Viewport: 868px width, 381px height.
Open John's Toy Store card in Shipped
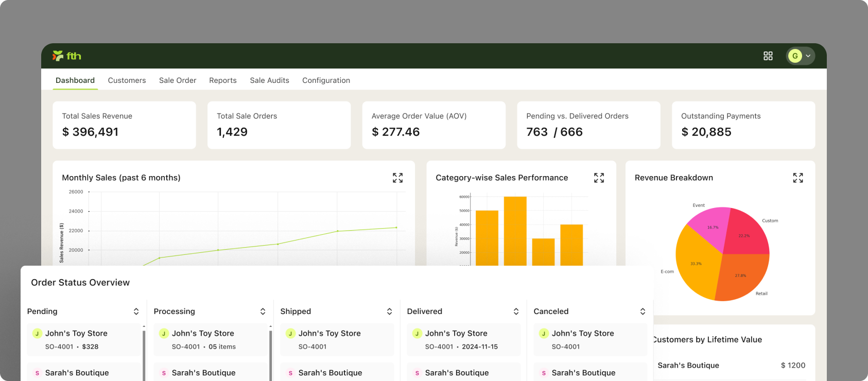click(x=337, y=340)
